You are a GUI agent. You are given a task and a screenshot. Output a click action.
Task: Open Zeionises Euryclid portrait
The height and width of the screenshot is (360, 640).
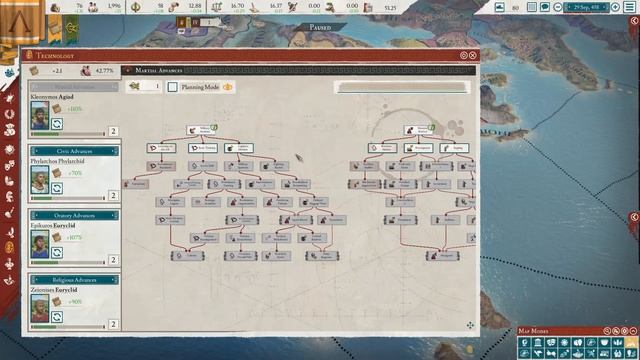[x=40, y=309]
